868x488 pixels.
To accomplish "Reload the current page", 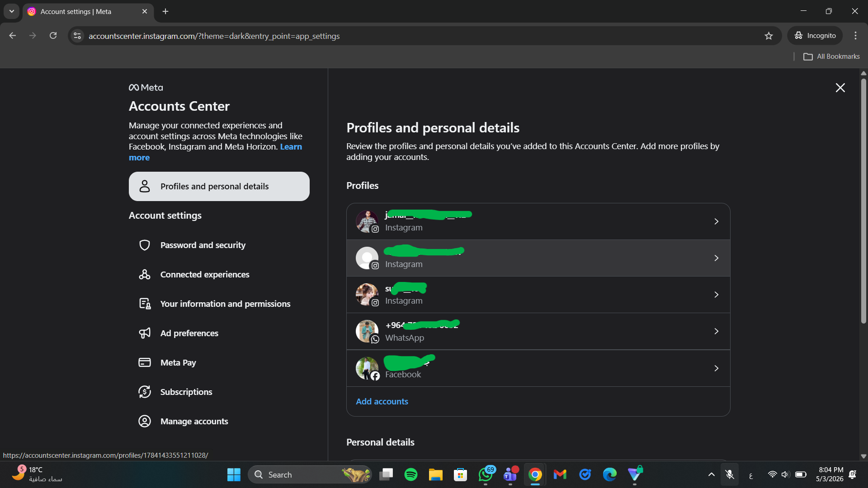I will tap(53, 36).
